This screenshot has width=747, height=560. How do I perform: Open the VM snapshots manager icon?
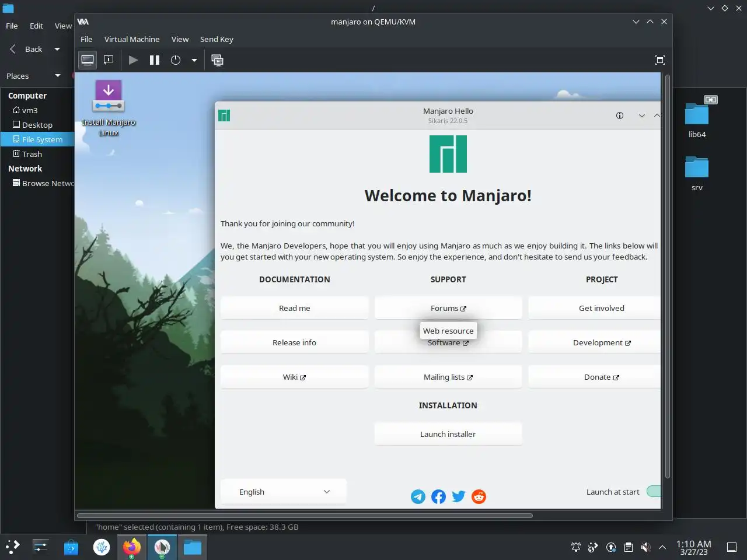tap(218, 60)
